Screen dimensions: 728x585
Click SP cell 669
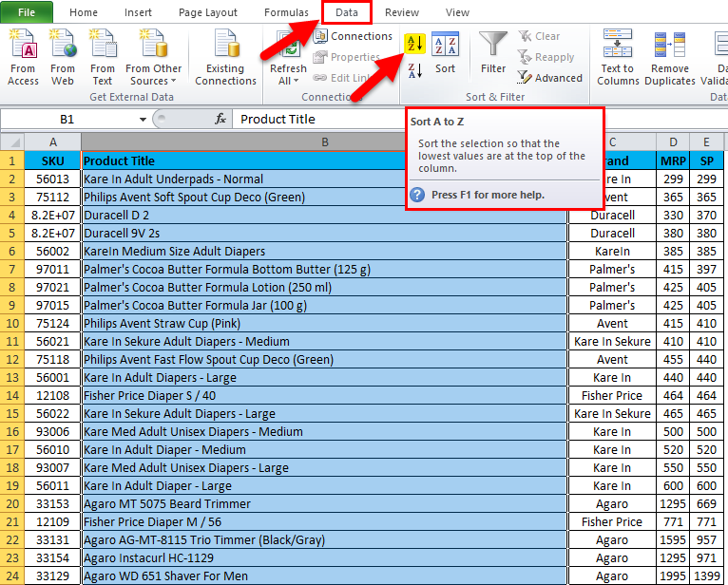706,504
